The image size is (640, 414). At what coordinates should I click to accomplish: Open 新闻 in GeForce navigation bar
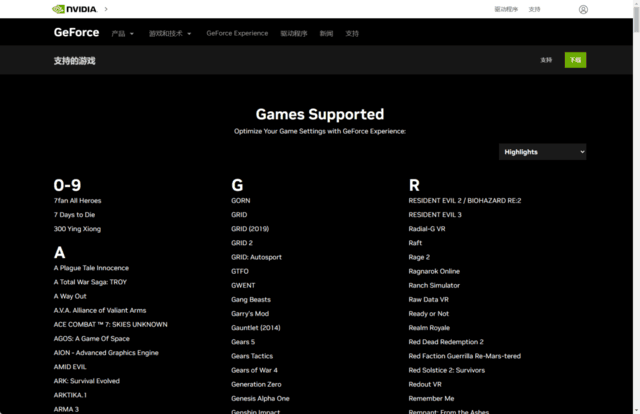point(326,33)
